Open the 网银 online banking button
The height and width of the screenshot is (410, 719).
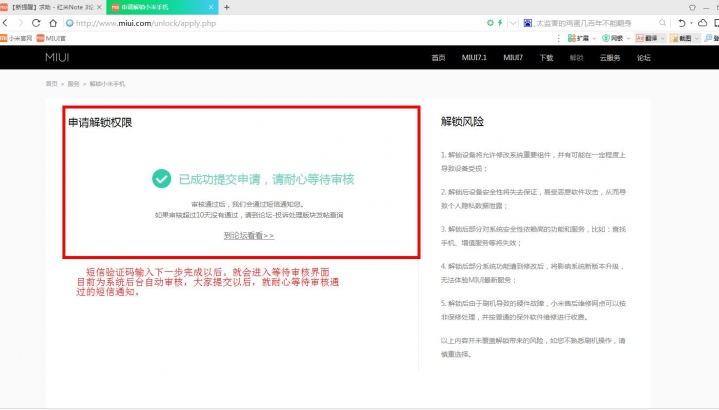[x=613, y=38]
